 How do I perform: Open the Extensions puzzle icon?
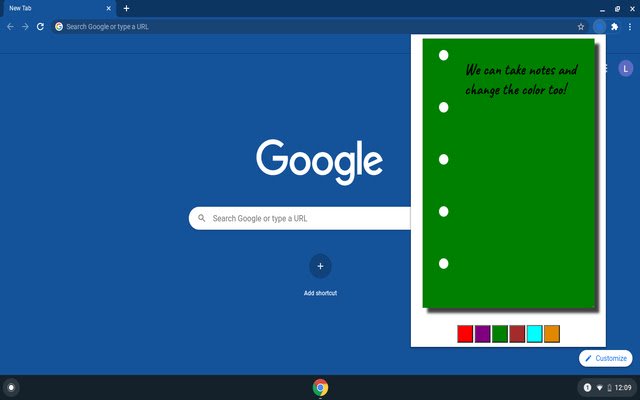click(614, 27)
